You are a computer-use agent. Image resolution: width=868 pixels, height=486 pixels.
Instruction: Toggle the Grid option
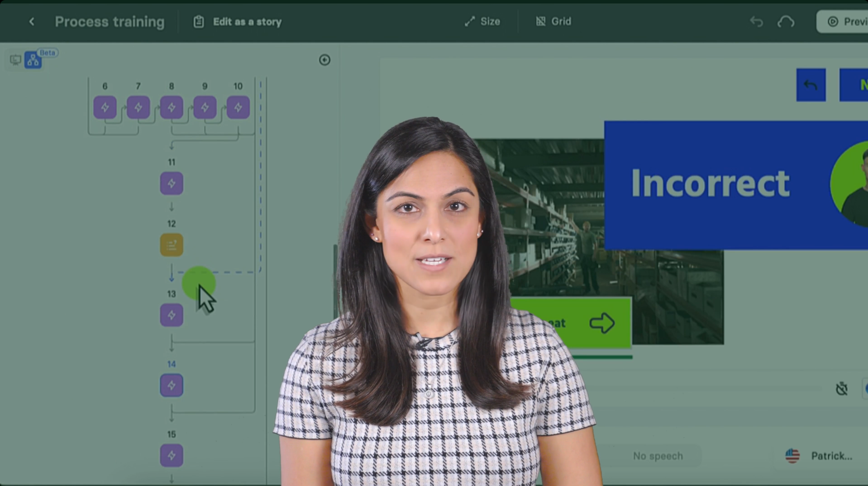click(553, 21)
